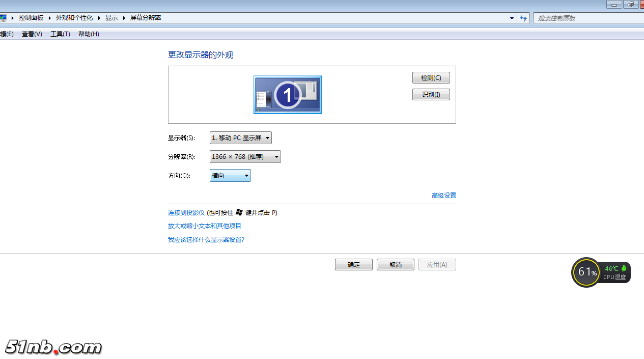Viewport: 644px width, 359px height.
Task: Expand the 显示器 display selection dropdown
Action: [x=241, y=138]
